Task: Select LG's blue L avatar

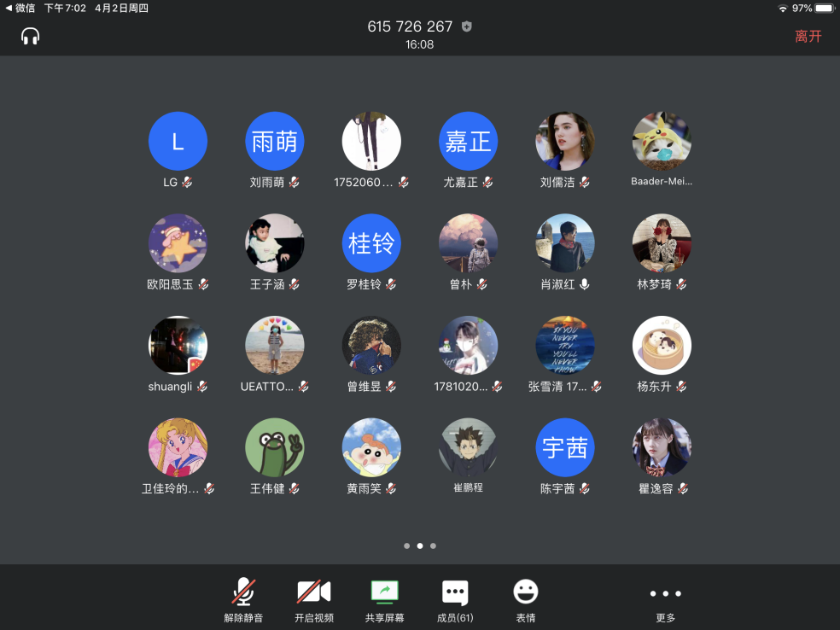Action: click(x=178, y=142)
